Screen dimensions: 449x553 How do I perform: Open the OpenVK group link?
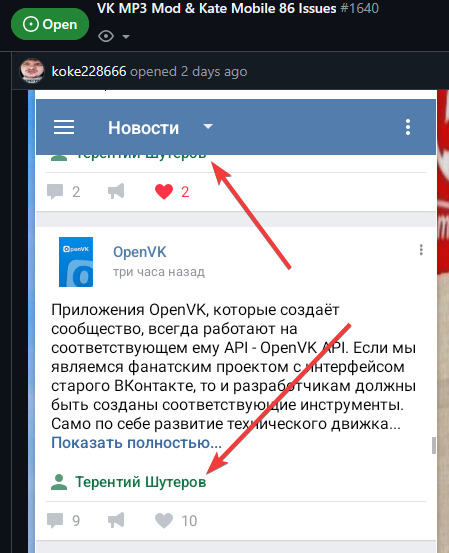tap(139, 252)
